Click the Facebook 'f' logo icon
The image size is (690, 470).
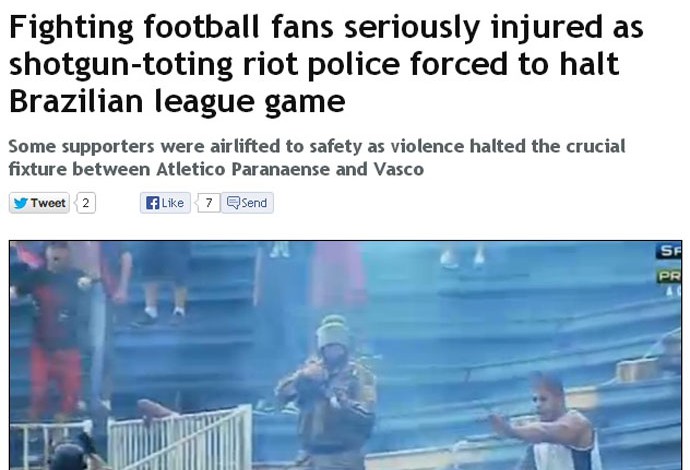click(x=152, y=203)
